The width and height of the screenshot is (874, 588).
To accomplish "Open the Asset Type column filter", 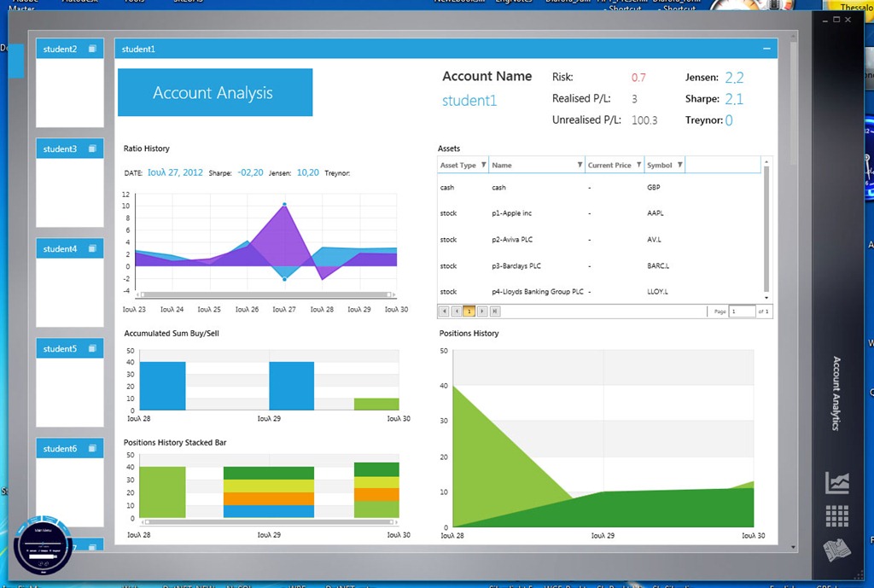I will tap(484, 165).
